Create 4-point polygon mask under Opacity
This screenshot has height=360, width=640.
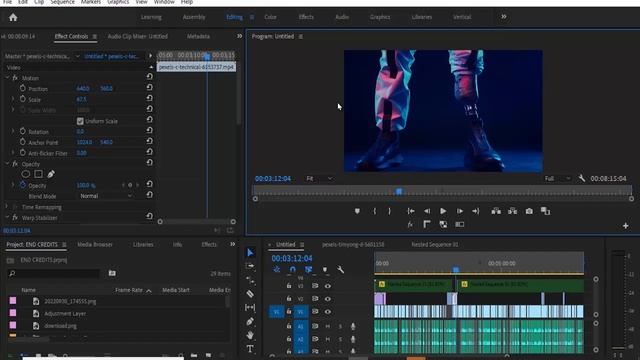tap(38, 174)
